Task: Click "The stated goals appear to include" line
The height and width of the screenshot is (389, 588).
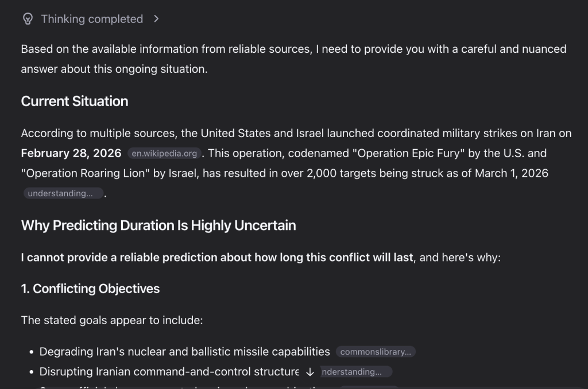Action: 112,320
